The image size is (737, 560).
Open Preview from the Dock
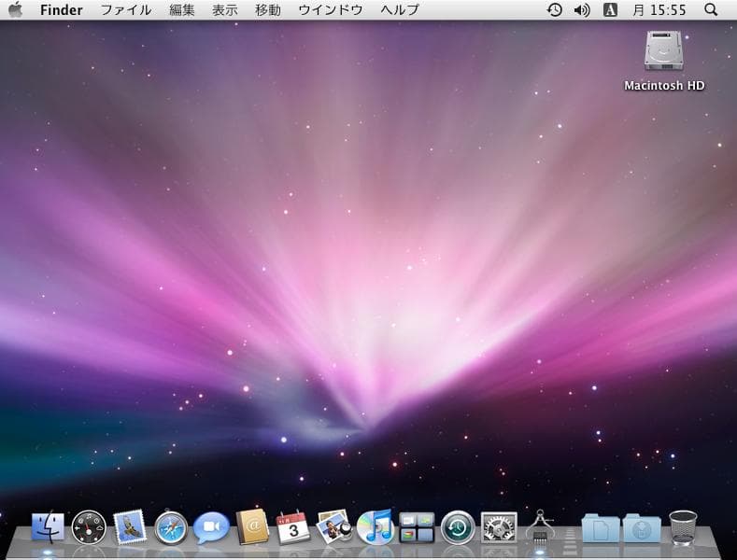pyautogui.click(x=334, y=527)
